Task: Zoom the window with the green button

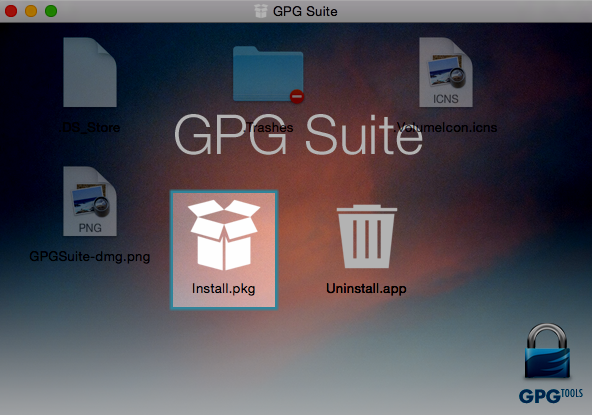Action: click(x=51, y=11)
